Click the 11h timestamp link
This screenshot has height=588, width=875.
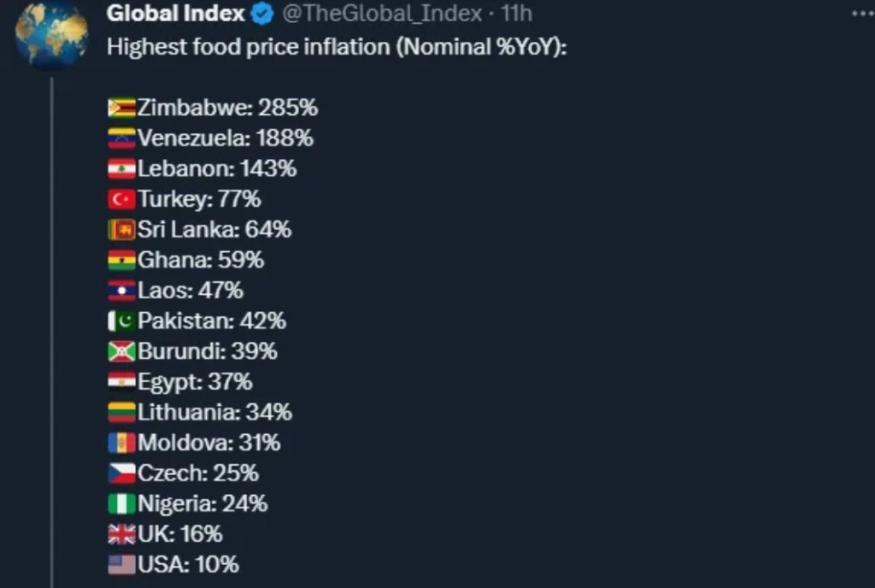516,14
